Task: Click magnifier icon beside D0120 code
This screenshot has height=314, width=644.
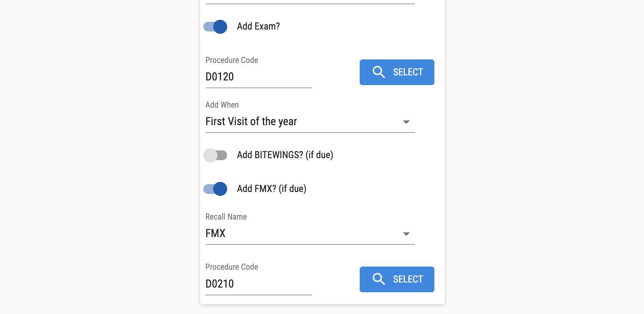Action: [378, 72]
